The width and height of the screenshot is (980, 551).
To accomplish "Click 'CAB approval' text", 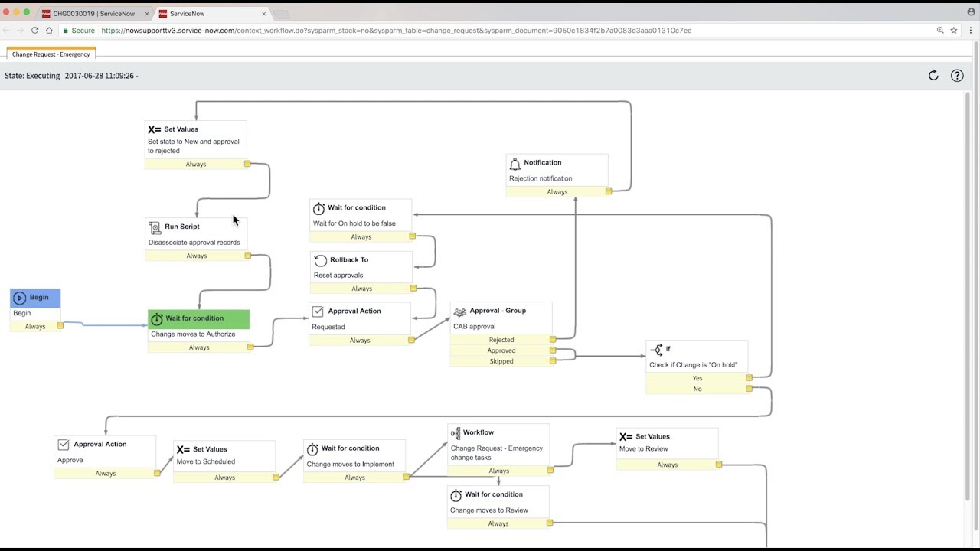I will tap(475, 327).
